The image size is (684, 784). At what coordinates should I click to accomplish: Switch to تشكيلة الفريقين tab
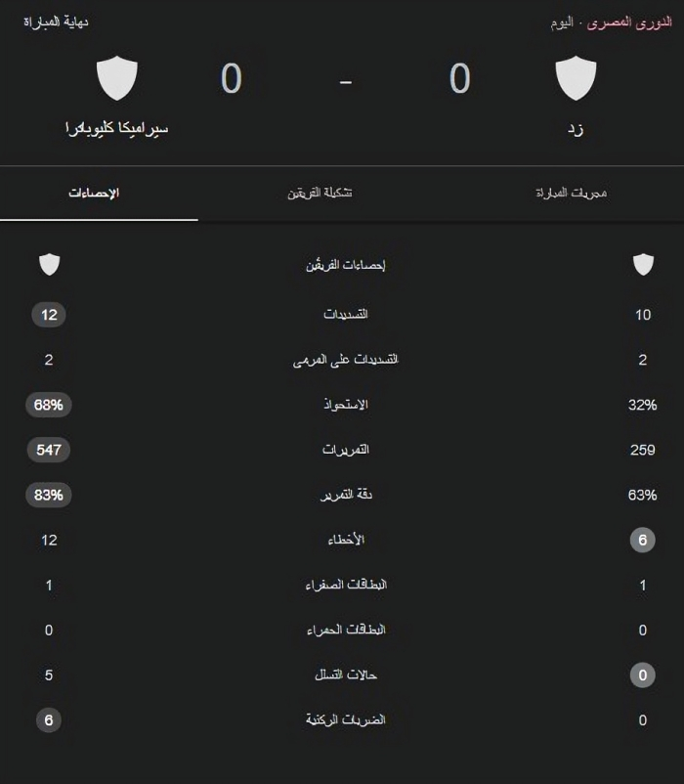320,193
